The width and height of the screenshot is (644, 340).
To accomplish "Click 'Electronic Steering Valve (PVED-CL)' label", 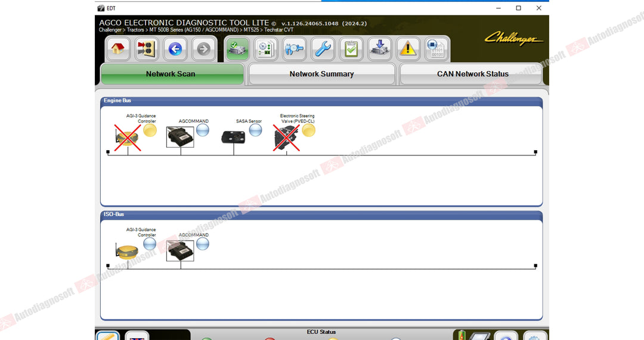I will [298, 118].
